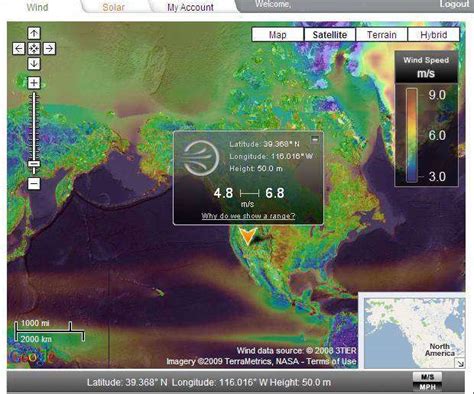Click the 6.8 maximum wind speed value

[x=275, y=193]
